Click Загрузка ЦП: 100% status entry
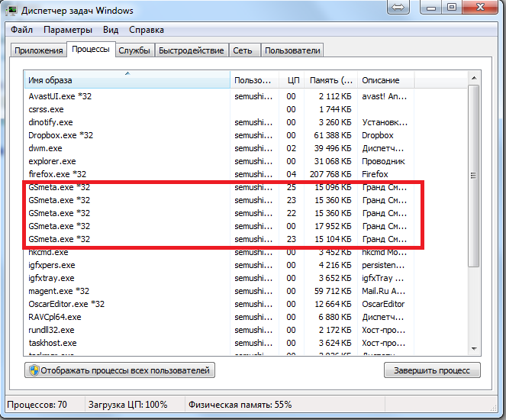The height and width of the screenshot is (420, 506). coord(127,405)
